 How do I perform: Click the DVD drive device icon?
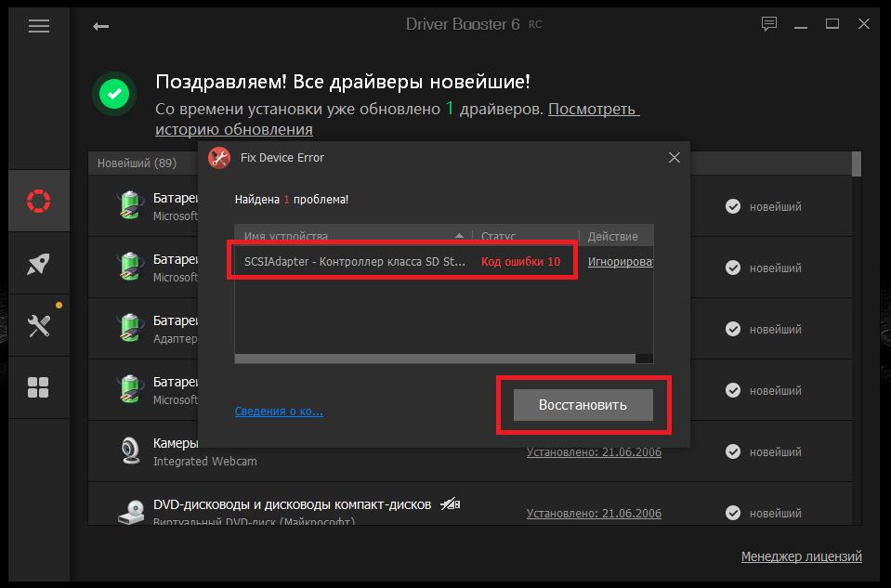131,511
